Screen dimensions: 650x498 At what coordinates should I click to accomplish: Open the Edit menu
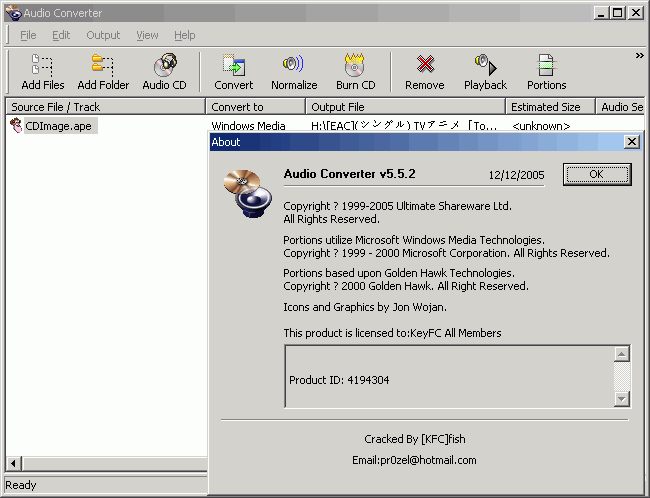[61, 35]
